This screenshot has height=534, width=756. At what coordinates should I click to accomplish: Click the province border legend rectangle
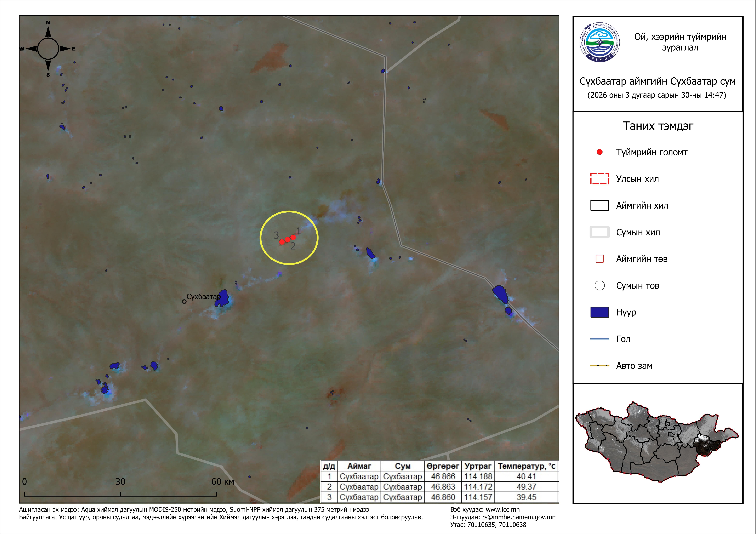pos(600,205)
